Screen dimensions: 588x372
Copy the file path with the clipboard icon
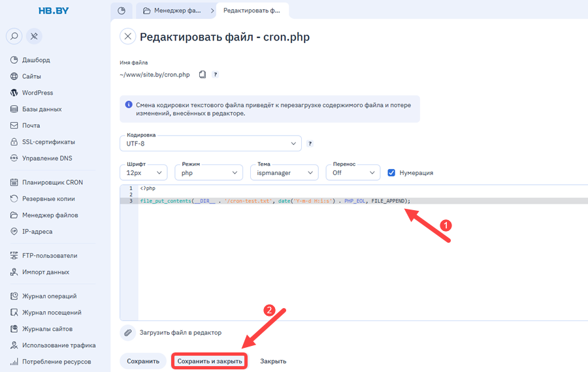pyautogui.click(x=203, y=74)
